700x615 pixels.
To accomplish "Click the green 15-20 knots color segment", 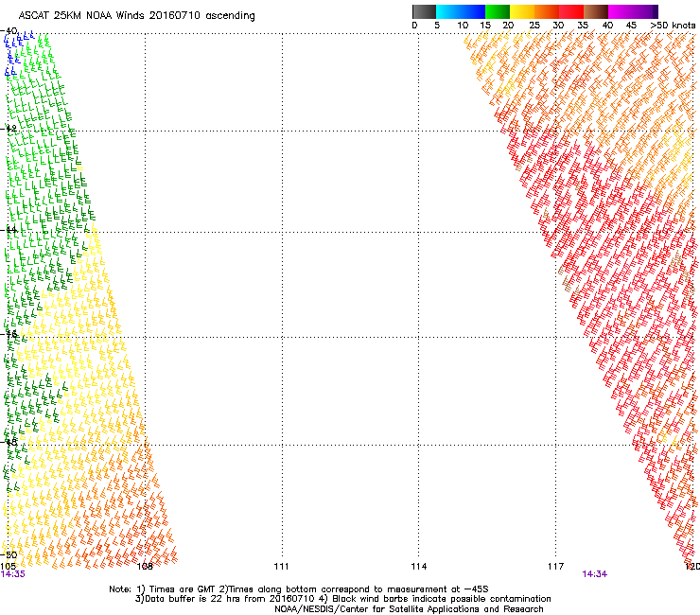I will pyautogui.click(x=498, y=11).
